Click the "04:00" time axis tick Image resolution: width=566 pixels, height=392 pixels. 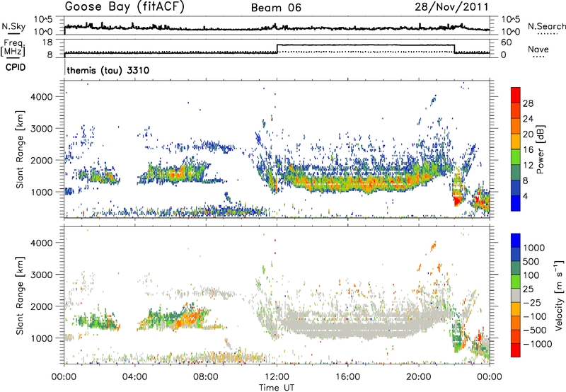135,377
